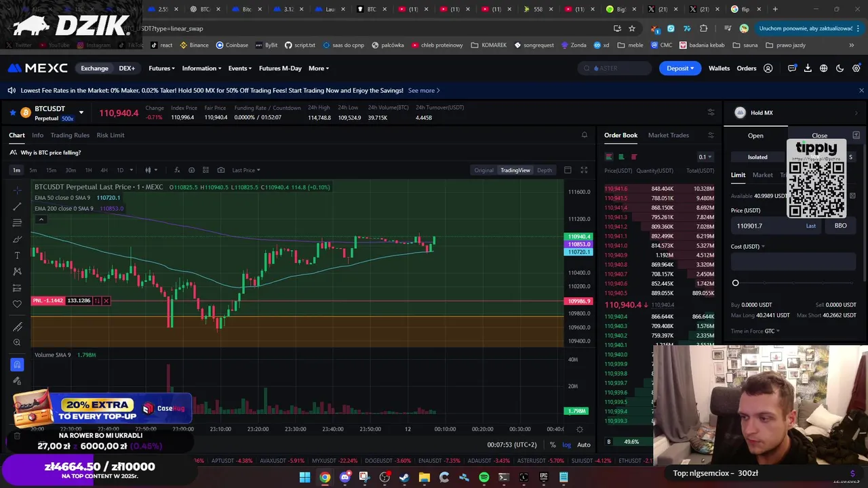Open the user account profile icon
This screenshot has height=488, width=868.
(x=768, y=68)
